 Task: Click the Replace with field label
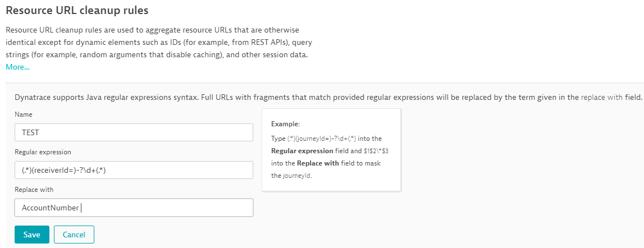pos(34,190)
